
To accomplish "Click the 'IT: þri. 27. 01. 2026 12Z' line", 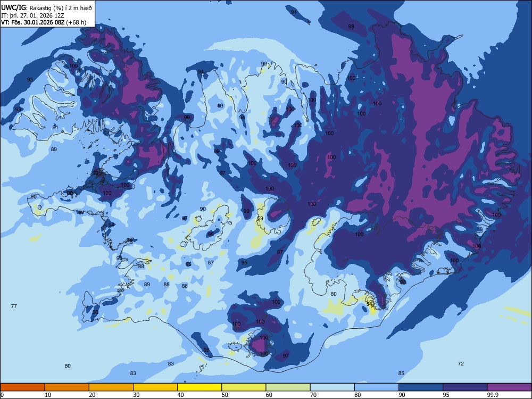I will click(x=32, y=15).
